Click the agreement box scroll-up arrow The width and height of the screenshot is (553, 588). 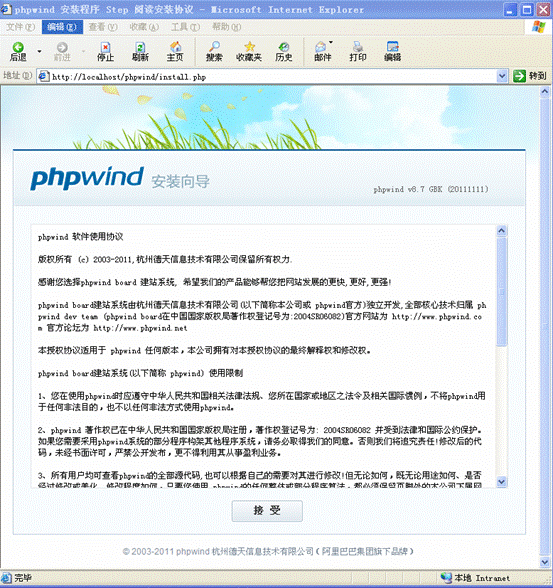point(502,231)
